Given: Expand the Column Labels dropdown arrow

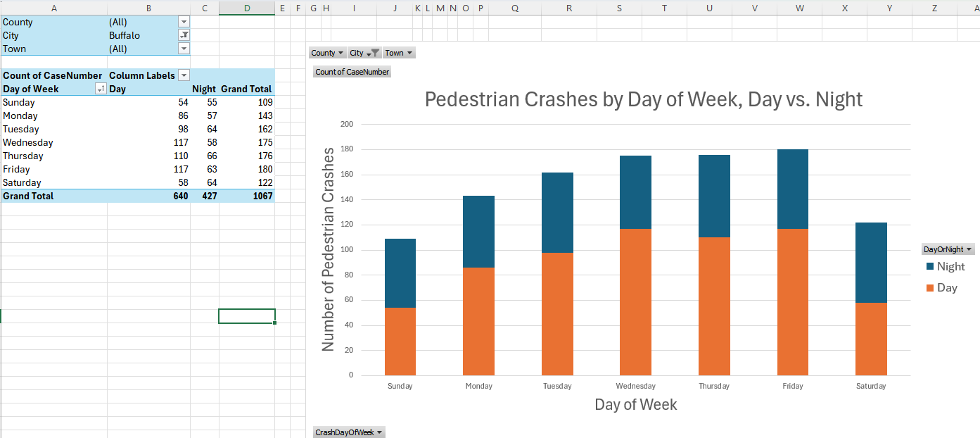Looking at the screenshot, I should 184,75.
